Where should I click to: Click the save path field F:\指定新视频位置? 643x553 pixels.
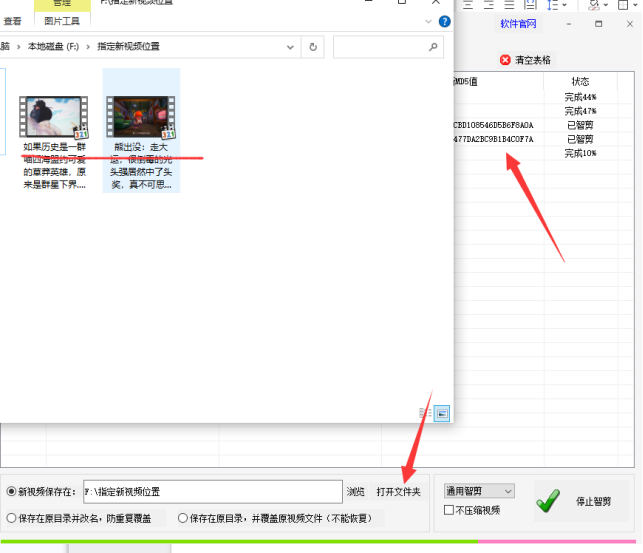pos(213,492)
